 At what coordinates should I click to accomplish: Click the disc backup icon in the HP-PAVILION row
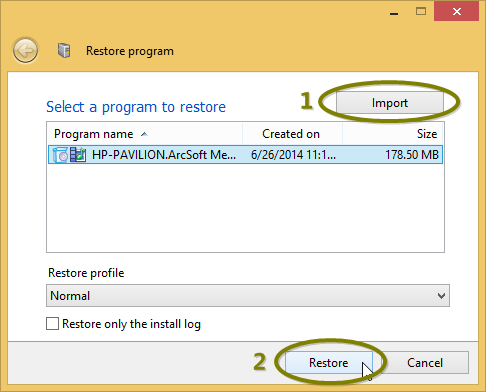[61, 155]
